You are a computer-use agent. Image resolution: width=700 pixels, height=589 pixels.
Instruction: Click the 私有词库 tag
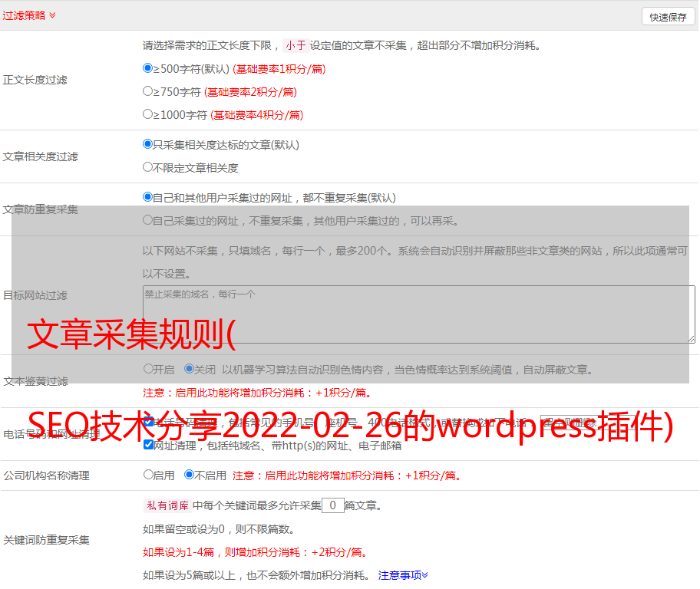(168, 505)
